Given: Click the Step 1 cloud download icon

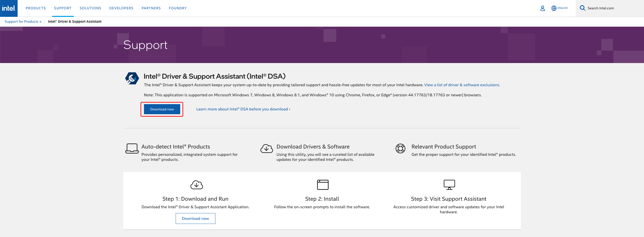Looking at the screenshot, I should 197,185.
